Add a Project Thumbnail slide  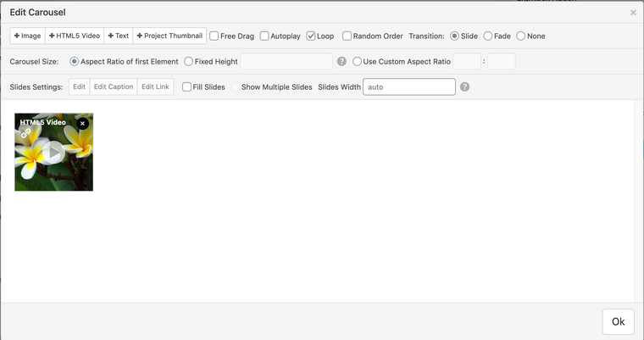pos(169,36)
